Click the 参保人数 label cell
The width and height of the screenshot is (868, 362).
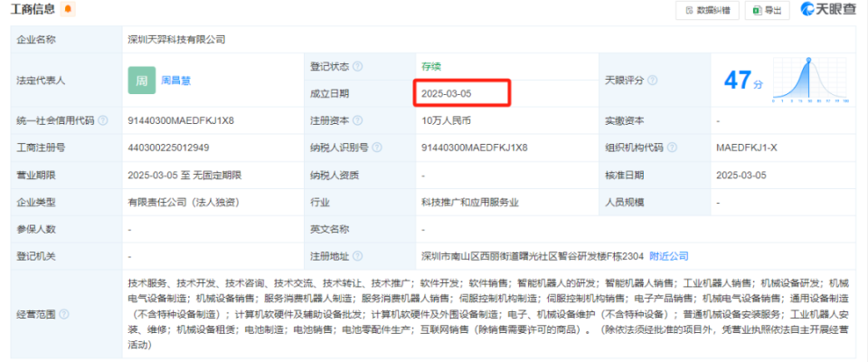coord(66,229)
